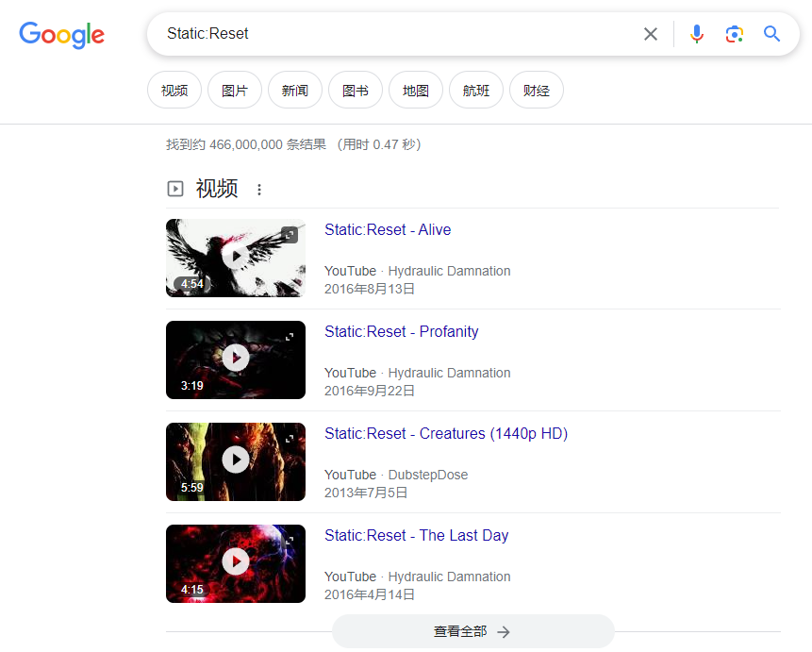Screen dimensions: 812x652
Task: Switch to the 航班 filter tab
Action: [x=476, y=91]
